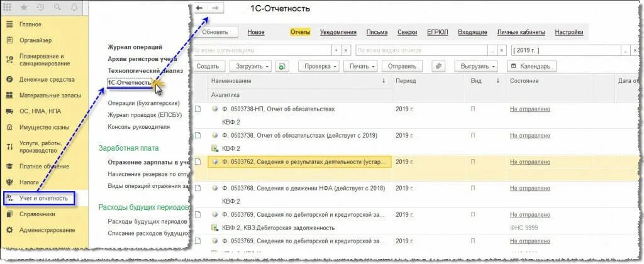Viewport: 644px width, 264px height.
Task: Open notifications bell icon
Action: (74, 8)
